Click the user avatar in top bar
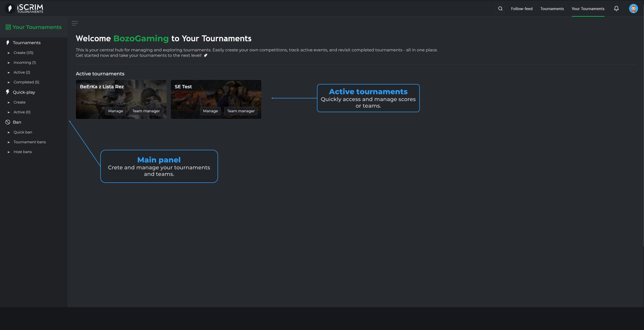 (x=633, y=8)
